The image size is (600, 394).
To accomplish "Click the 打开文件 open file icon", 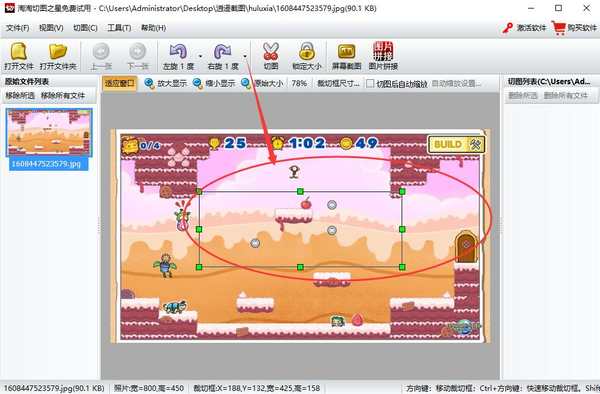I will pyautogui.click(x=18, y=51).
